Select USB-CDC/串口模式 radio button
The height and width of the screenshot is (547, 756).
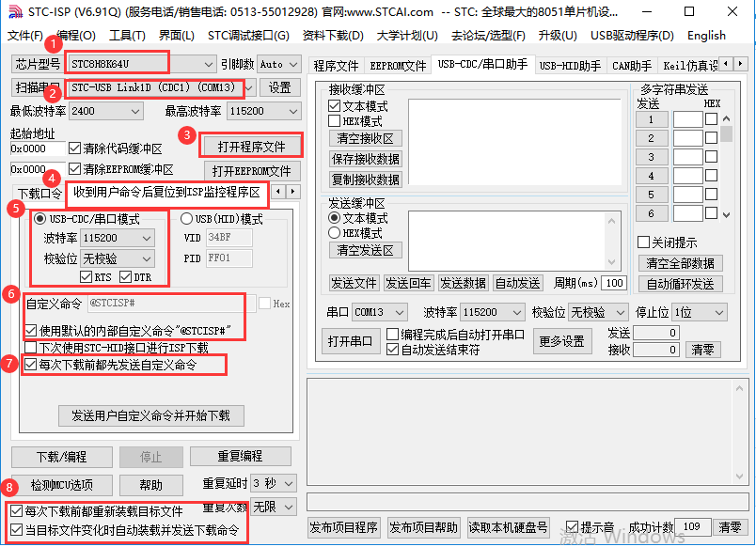pos(40,219)
